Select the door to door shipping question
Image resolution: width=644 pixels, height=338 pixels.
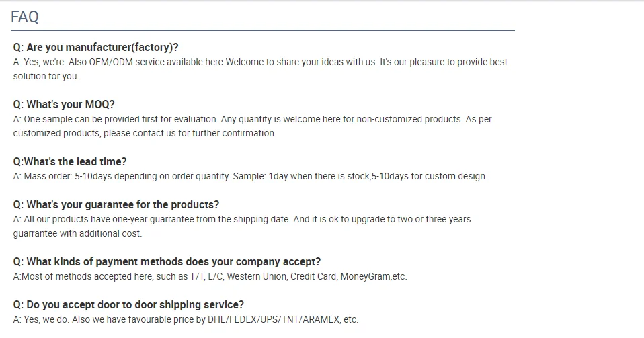tap(128, 305)
